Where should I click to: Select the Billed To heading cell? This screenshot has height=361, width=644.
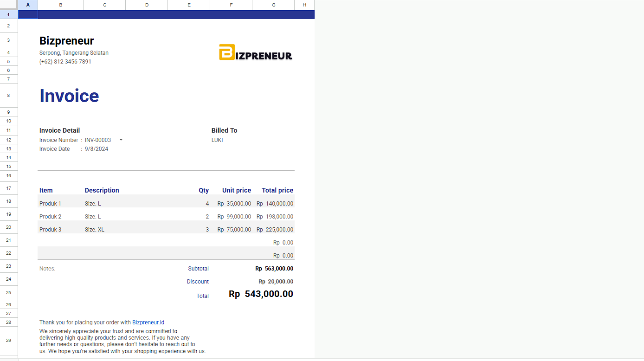(x=224, y=130)
